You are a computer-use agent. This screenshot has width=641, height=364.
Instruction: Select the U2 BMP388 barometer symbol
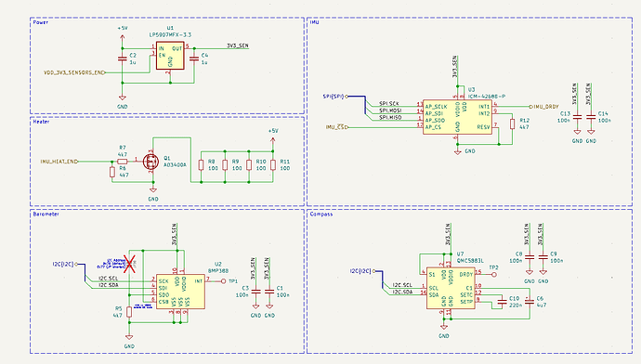click(x=180, y=292)
